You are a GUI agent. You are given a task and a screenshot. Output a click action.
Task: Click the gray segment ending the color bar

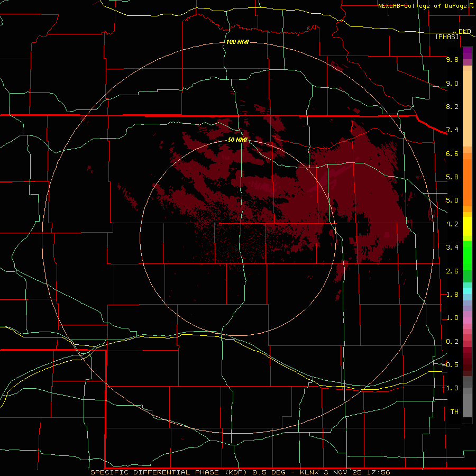(x=467, y=406)
